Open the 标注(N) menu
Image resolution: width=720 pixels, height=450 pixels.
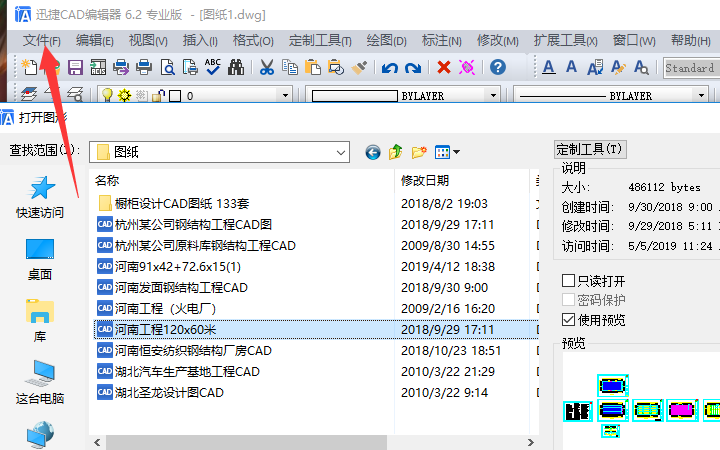(441, 41)
